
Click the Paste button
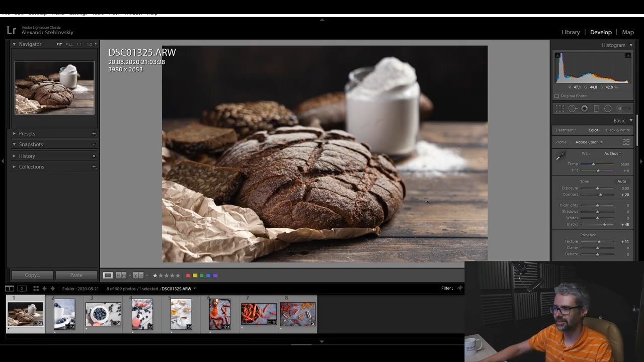pos(76,276)
